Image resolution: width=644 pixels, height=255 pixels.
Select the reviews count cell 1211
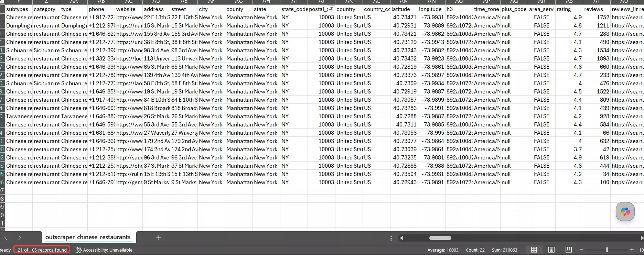coord(597,25)
